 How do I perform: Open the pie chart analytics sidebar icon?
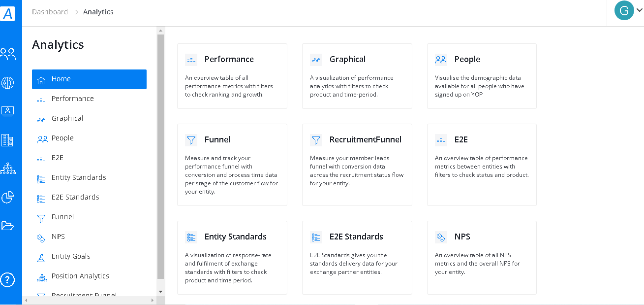pos(8,198)
